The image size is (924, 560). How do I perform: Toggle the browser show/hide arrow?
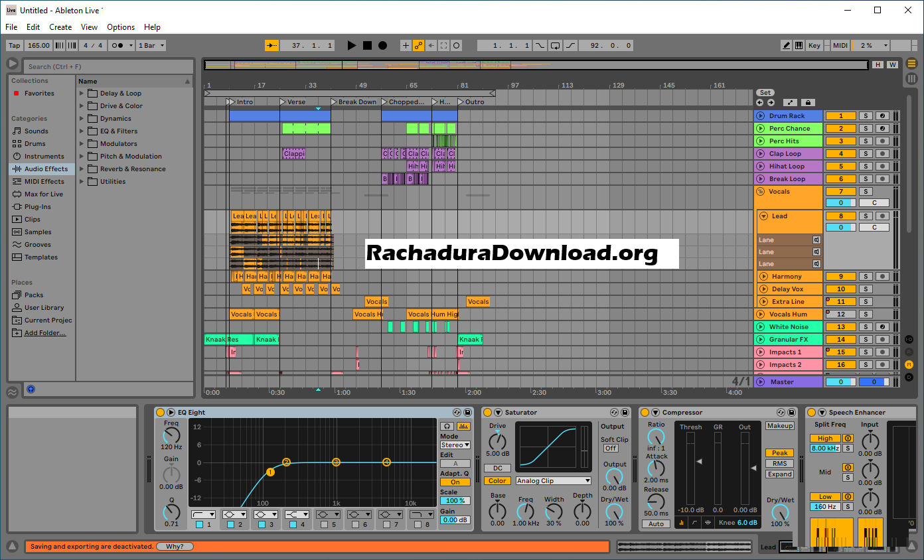12,64
